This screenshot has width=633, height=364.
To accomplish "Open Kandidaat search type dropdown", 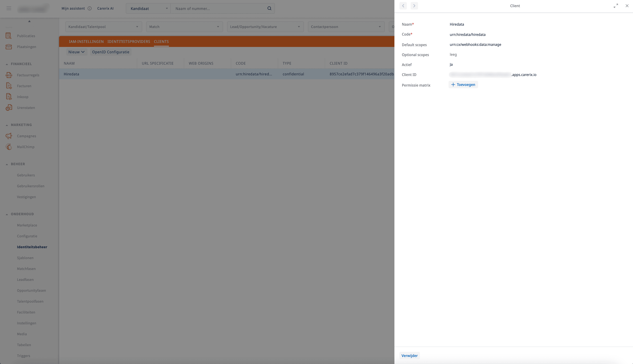I will (148, 8).
